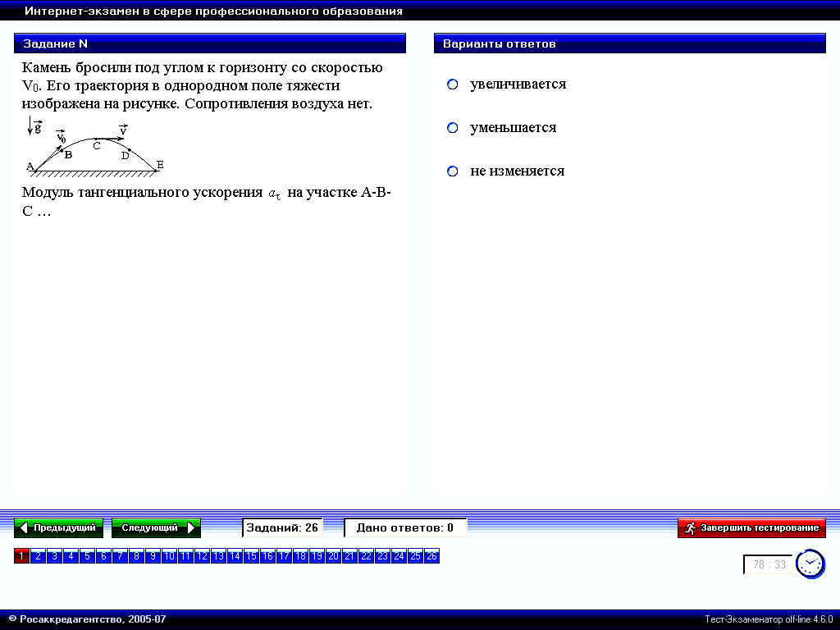Click the 'Дано ответов: 0' counter box
Viewport: 840px width, 630px height.
[405, 527]
